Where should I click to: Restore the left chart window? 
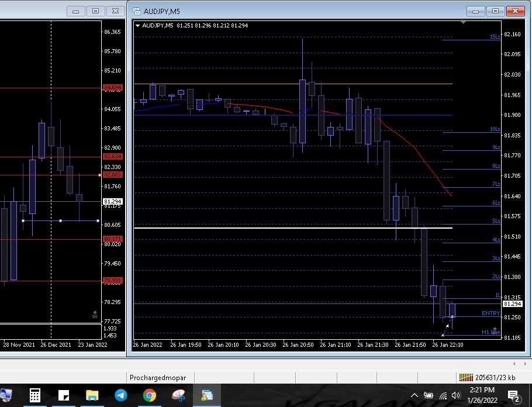[x=96, y=11]
